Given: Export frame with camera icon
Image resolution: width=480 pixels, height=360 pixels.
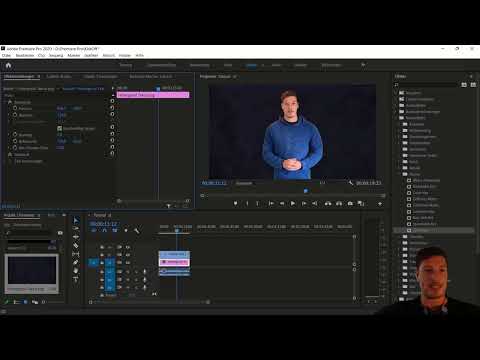Looking at the screenshot, I should [350, 203].
